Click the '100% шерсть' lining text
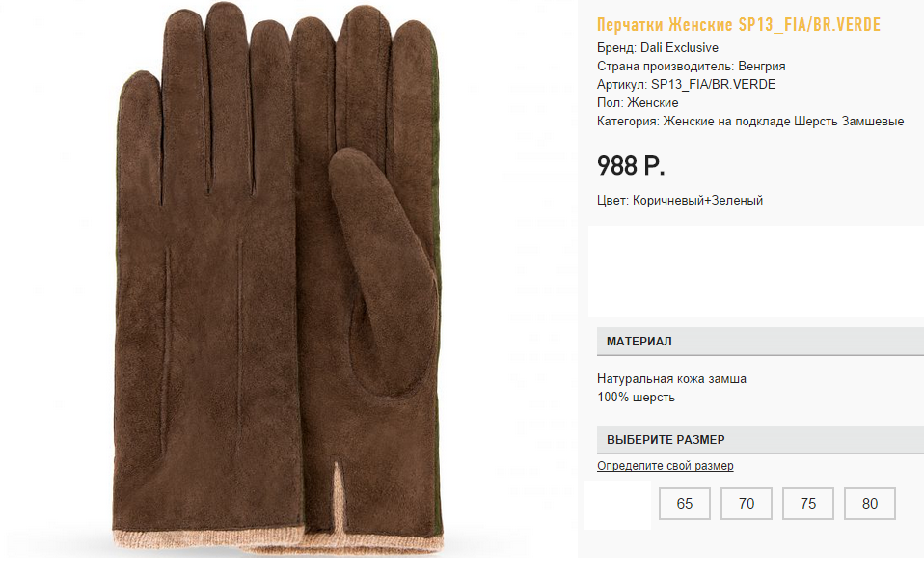The image size is (924, 578). [637, 397]
